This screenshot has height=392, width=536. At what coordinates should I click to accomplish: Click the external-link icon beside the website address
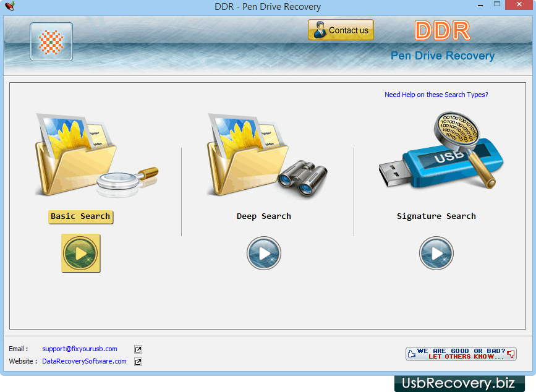coord(137,361)
